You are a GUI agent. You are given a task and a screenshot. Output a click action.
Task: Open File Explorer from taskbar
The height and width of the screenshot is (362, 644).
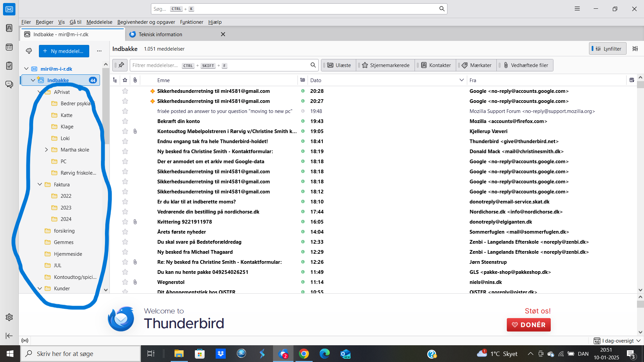(179, 354)
